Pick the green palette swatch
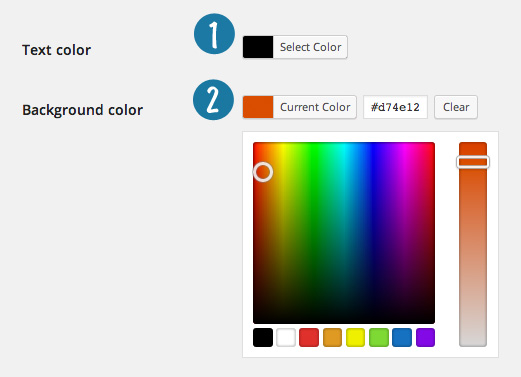 (379, 337)
